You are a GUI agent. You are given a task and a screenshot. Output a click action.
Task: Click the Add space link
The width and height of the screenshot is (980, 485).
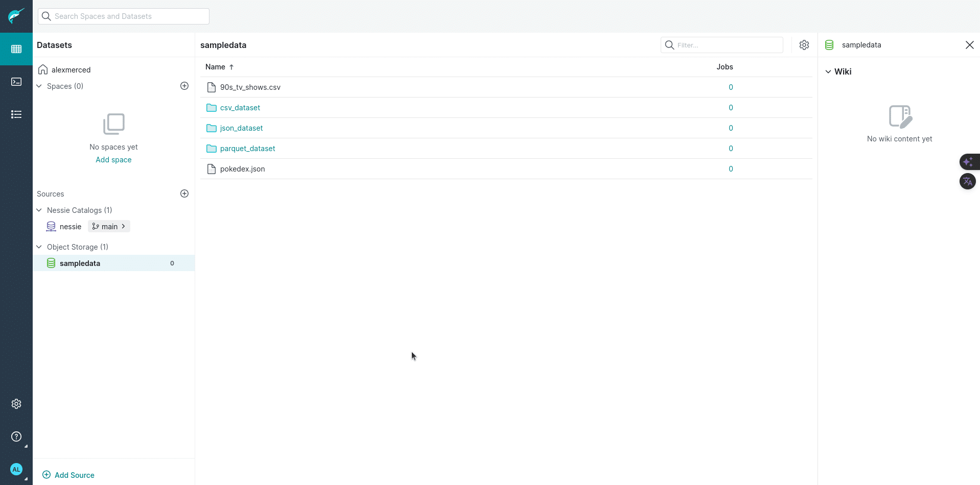point(113,160)
